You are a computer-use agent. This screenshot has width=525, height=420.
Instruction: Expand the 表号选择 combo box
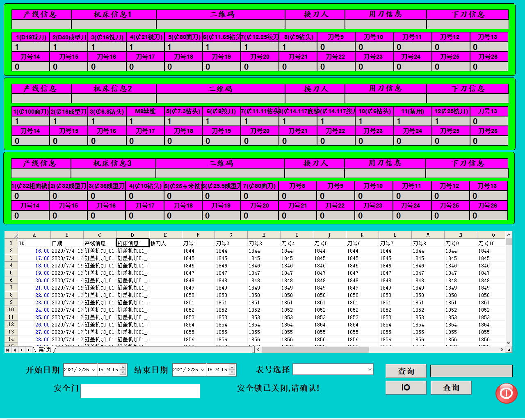pyautogui.click(x=370, y=369)
